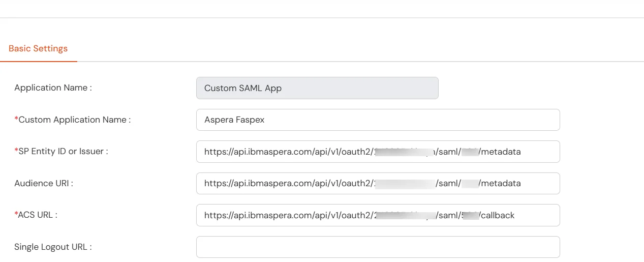Click the Application Name field showing Custom SAML App
The width and height of the screenshot is (644, 262).
tap(317, 88)
